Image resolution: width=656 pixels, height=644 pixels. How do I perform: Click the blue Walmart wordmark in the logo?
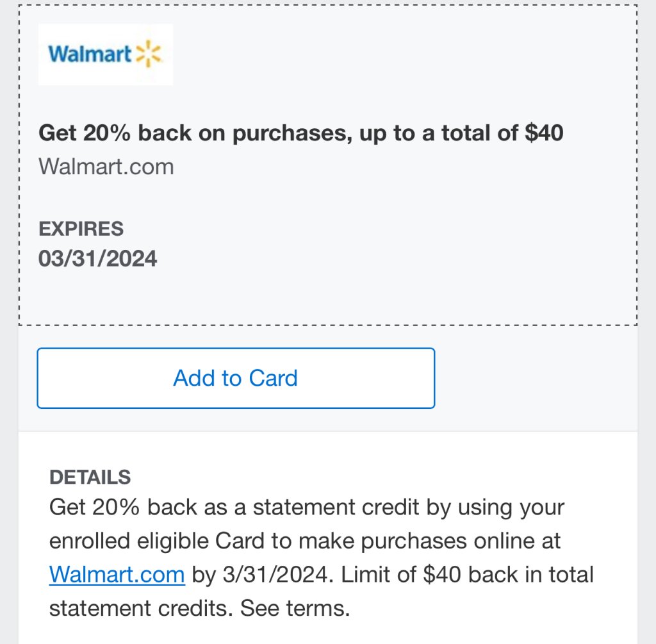coord(90,54)
